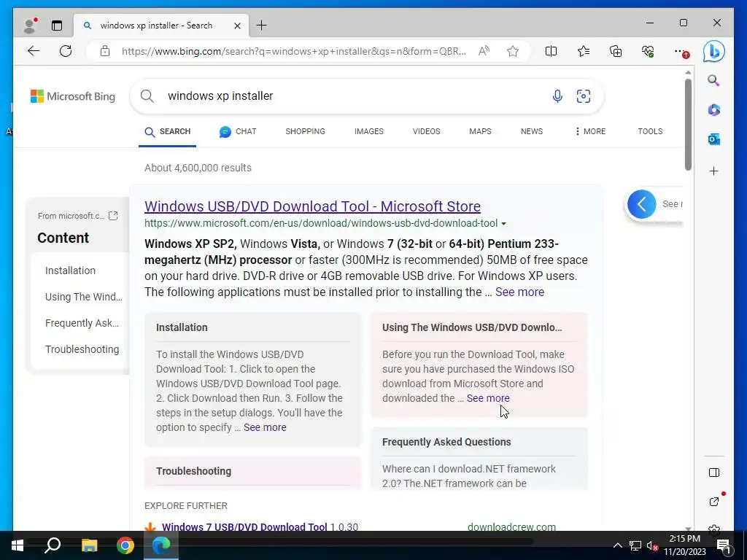Open the Bing Copilot sidebar button

point(713,51)
